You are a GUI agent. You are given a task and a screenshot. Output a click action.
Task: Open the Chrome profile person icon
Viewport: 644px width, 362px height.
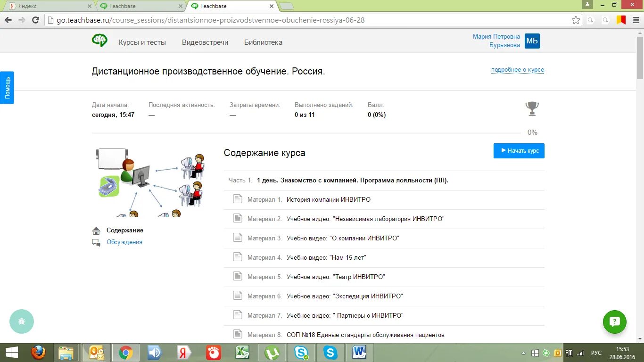(x=587, y=4)
